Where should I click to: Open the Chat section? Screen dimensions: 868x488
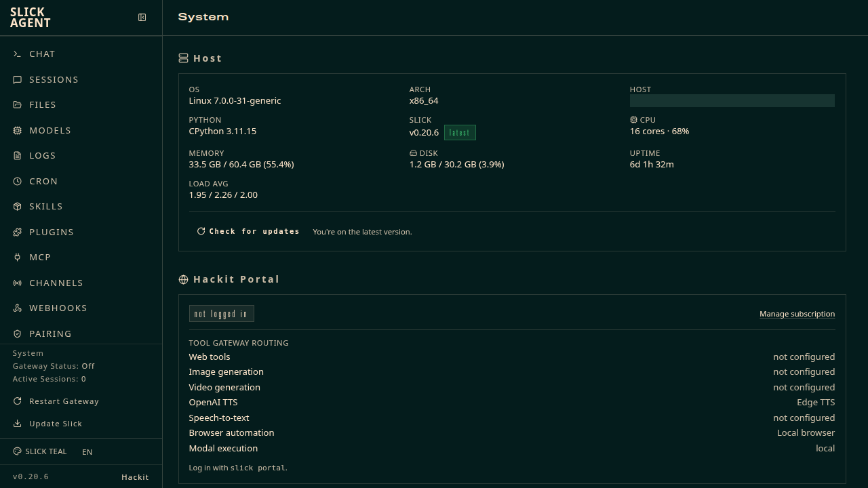click(81, 54)
